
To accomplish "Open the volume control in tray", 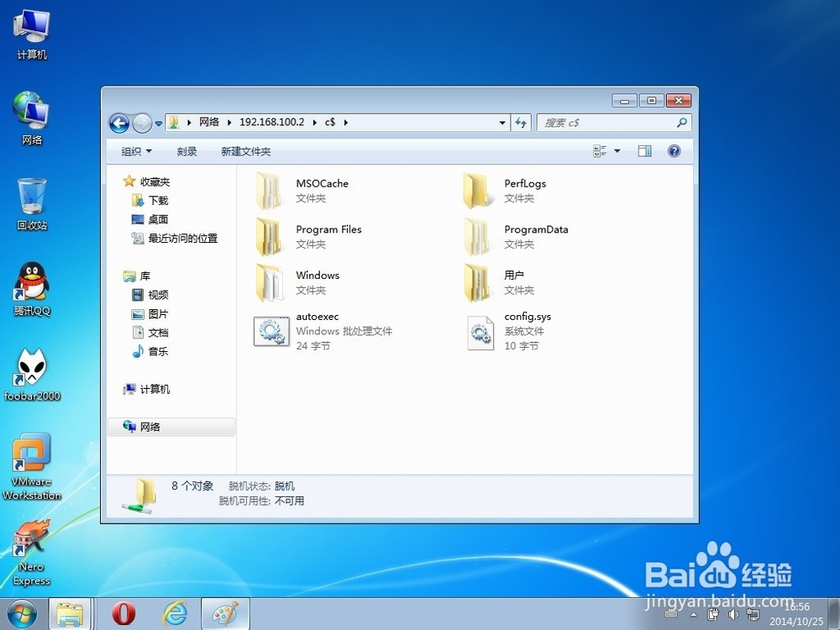I will pos(732,615).
